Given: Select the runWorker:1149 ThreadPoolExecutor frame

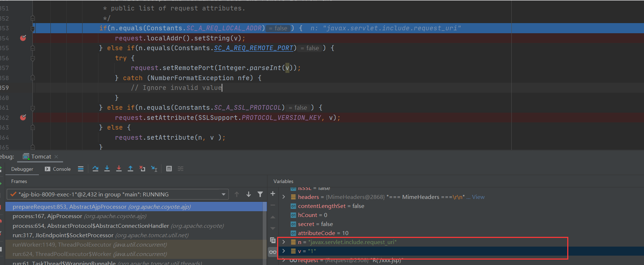Looking at the screenshot, I should click(134, 244).
